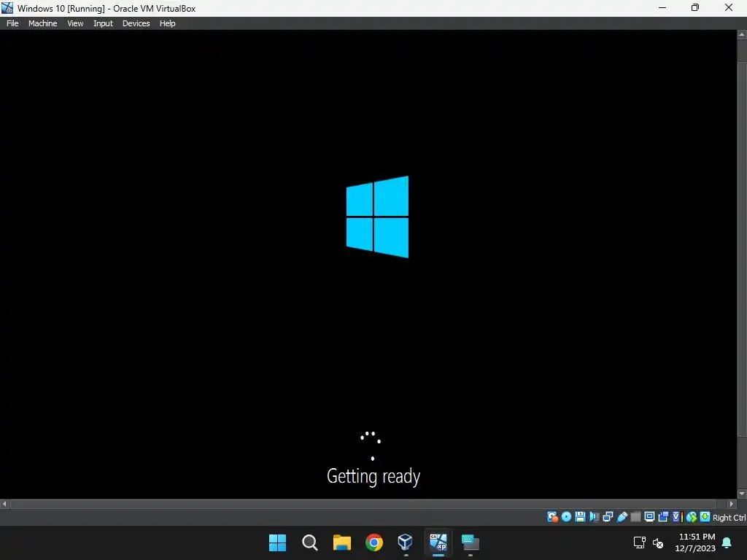
Task: Open the notification bell
Action: click(727, 542)
